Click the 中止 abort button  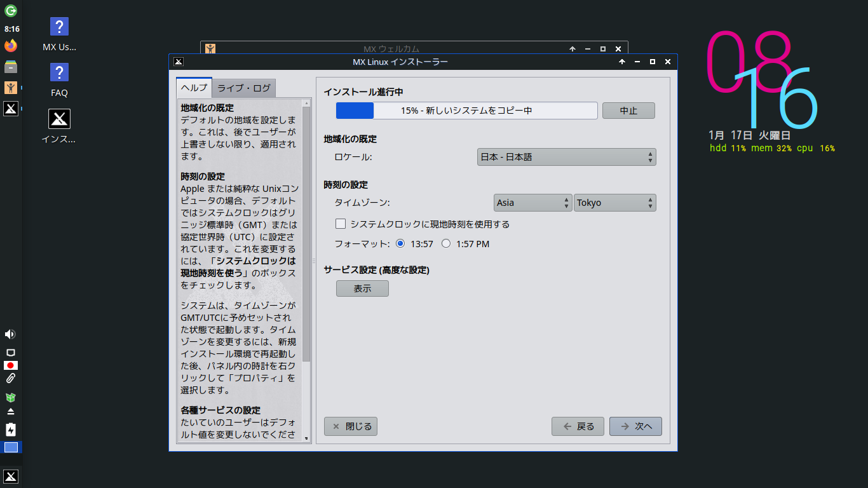[x=628, y=111]
